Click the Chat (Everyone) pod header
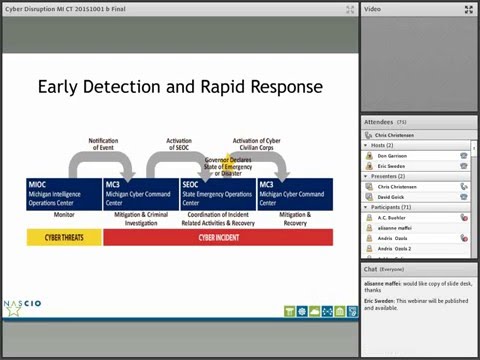The image size is (480, 360). (x=419, y=269)
